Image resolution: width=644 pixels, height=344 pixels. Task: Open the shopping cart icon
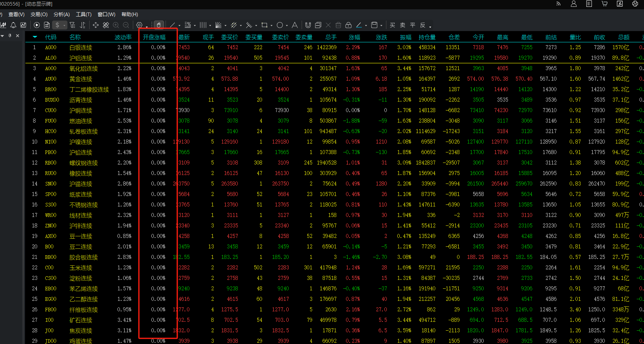click(x=604, y=4)
